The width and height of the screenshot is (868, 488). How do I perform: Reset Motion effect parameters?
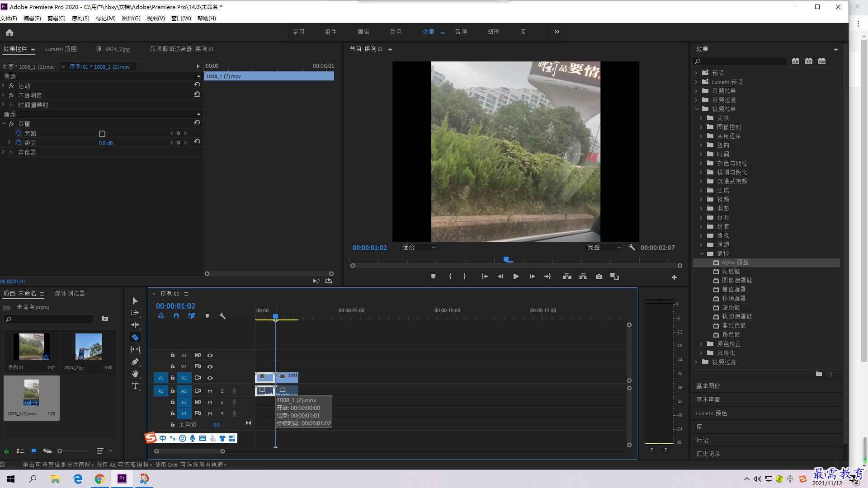click(x=197, y=85)
